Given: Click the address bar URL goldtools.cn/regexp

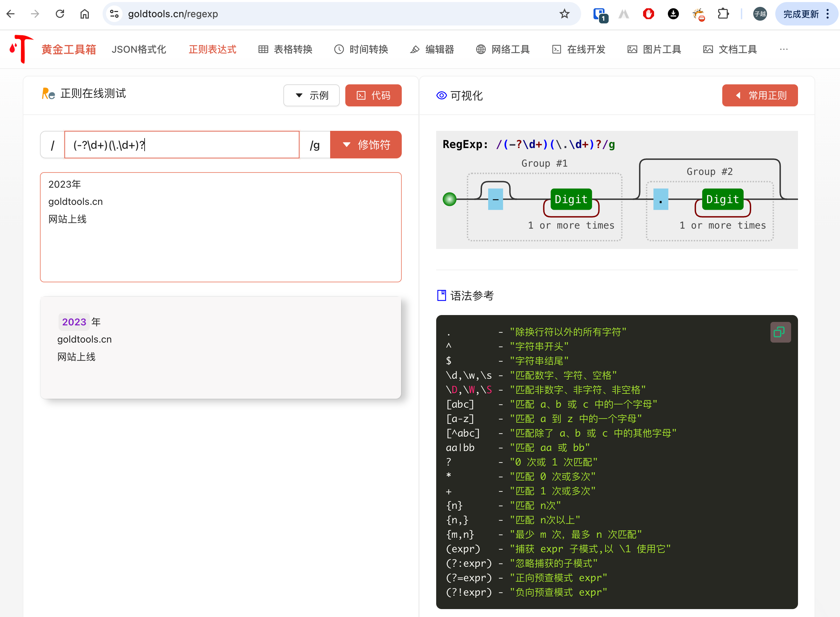Looking at the screenshot, I should pyautogui.click(x=173, y=14).
